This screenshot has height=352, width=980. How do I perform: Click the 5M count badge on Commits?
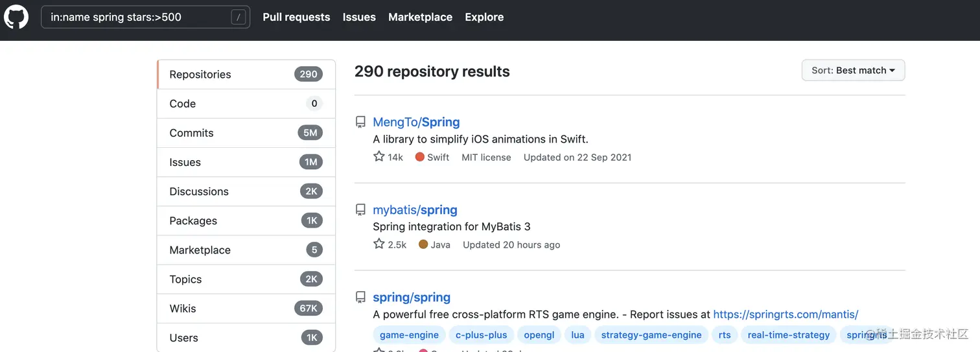(x=310, y=133)
